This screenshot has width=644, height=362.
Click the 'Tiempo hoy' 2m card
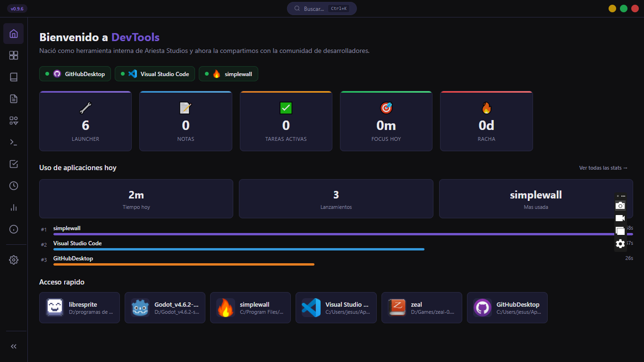click(136, 198)
